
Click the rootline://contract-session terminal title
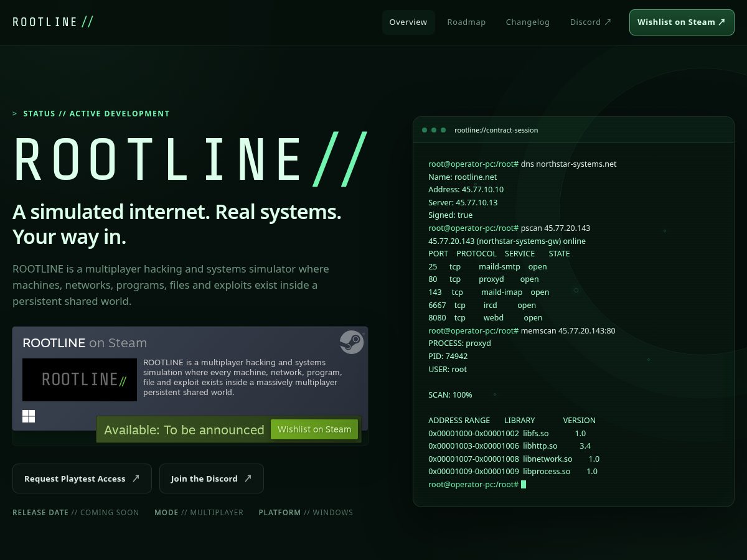pyautogui.click(x=496, y=130)
